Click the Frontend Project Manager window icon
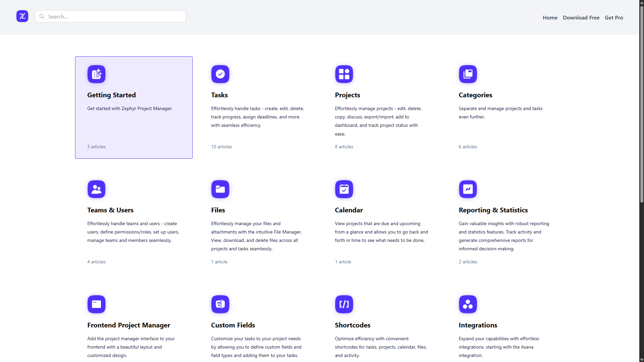Screen dimensions: 644x362 pos(96,304)
